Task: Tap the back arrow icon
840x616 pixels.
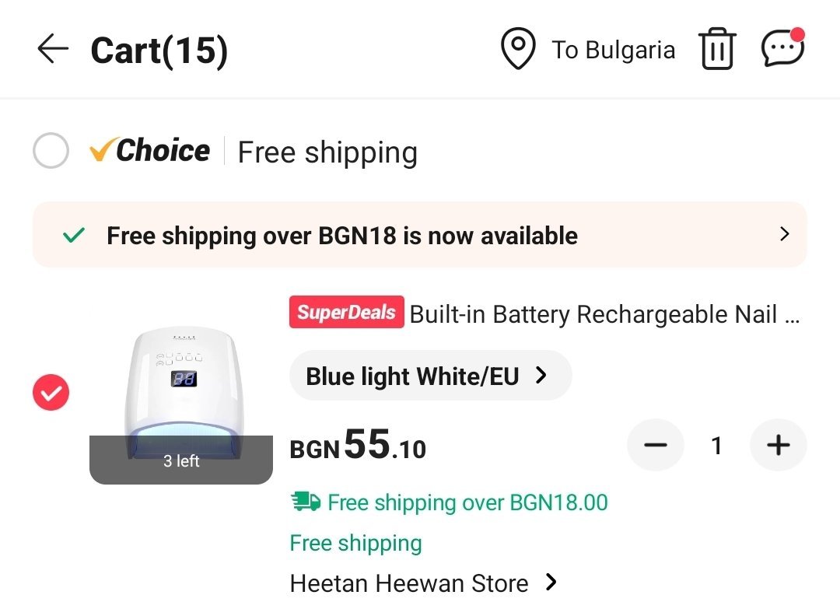Action: [53, 50]
